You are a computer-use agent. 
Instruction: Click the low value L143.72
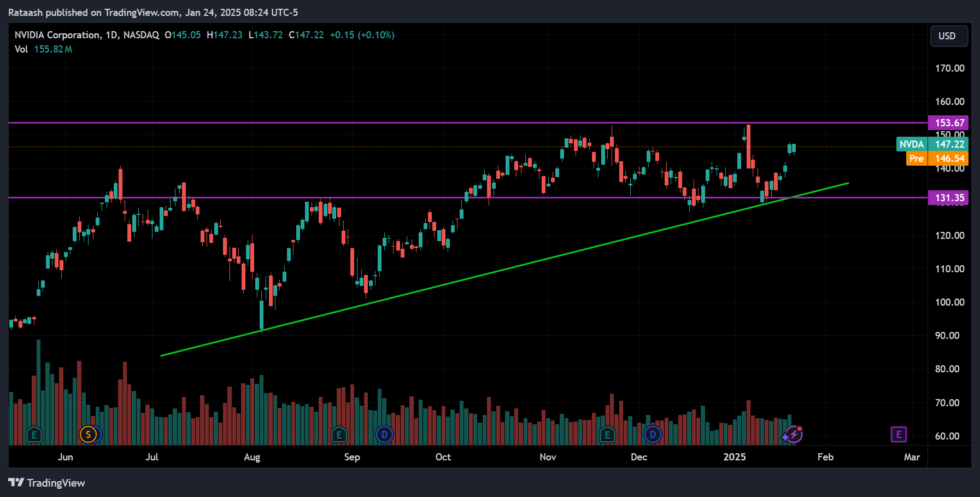pos(266,35)
